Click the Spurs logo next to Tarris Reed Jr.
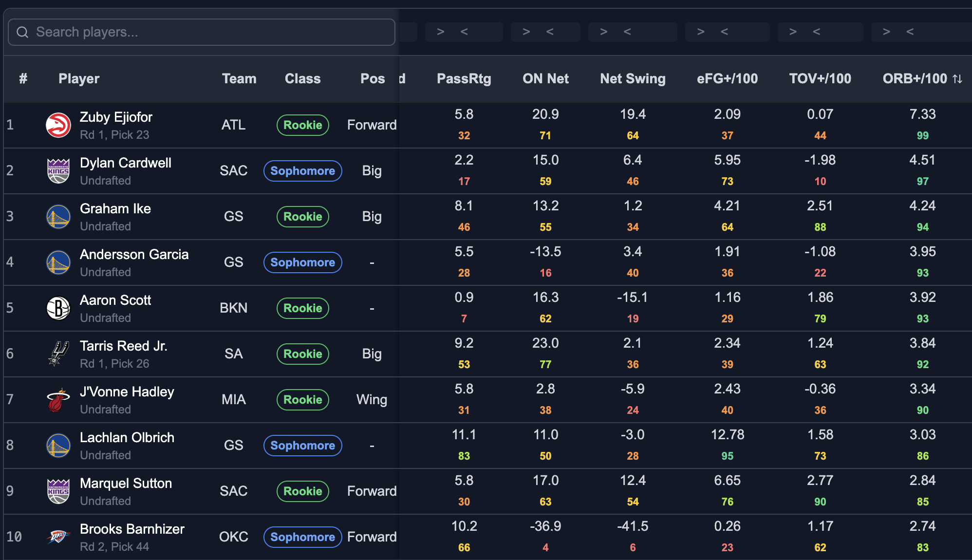This screenshot has width=972, height=560. [58, 354]
